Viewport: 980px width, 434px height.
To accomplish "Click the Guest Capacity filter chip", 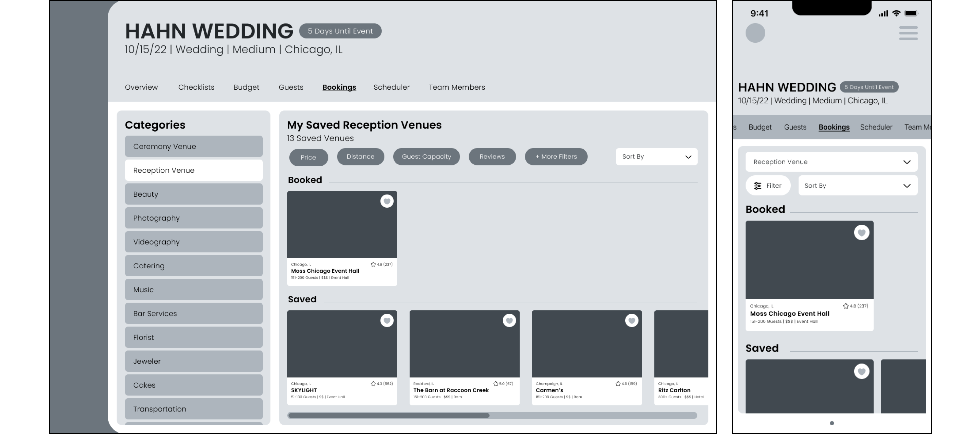I will (x=426, y=156).
